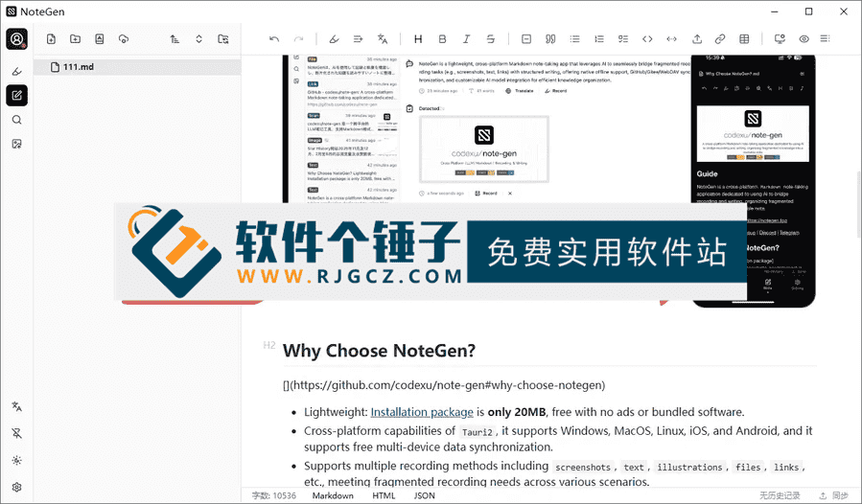Open the Heading level menu
Viewport: 862px width, 504px height.
coord(418,39)
